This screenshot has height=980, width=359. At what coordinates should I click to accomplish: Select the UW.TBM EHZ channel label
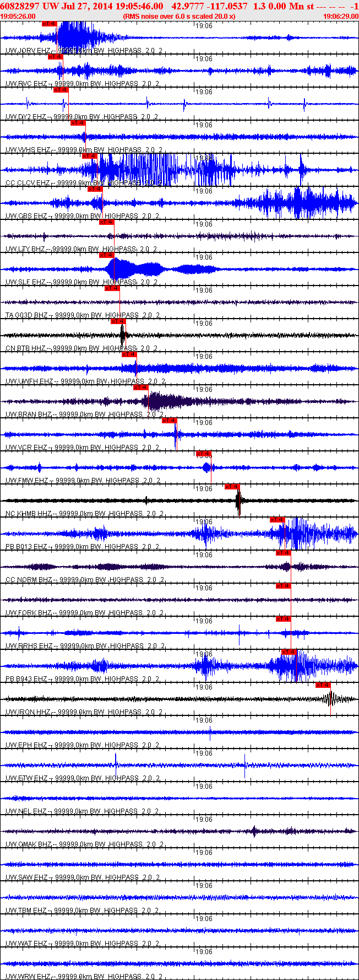[26, 911]
